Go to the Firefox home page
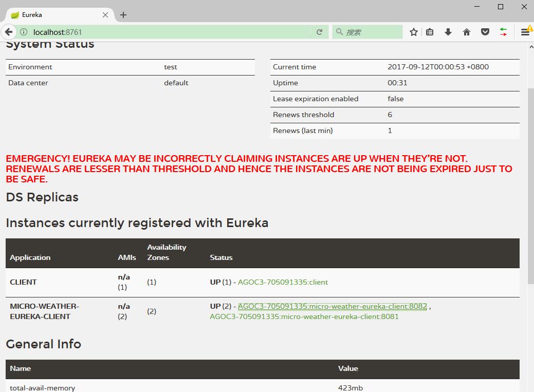534x392 pixels. (x=467, y=32)
